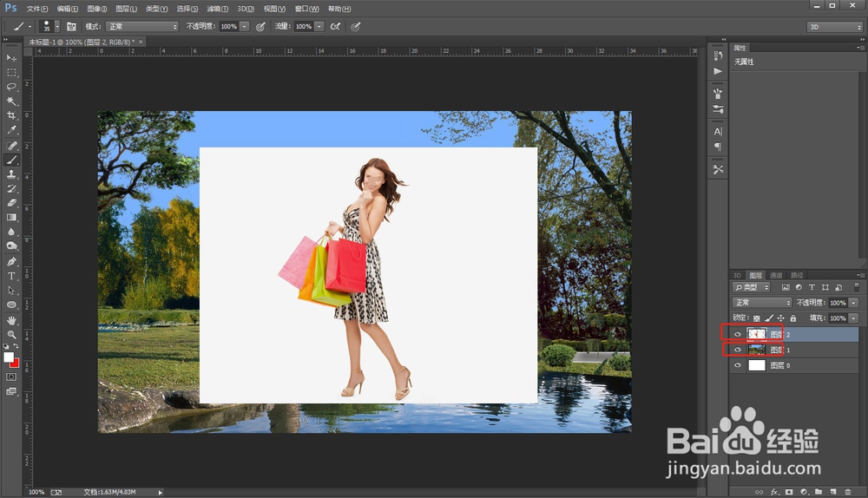
Task: Select the Hand tool
Action: 11,320
